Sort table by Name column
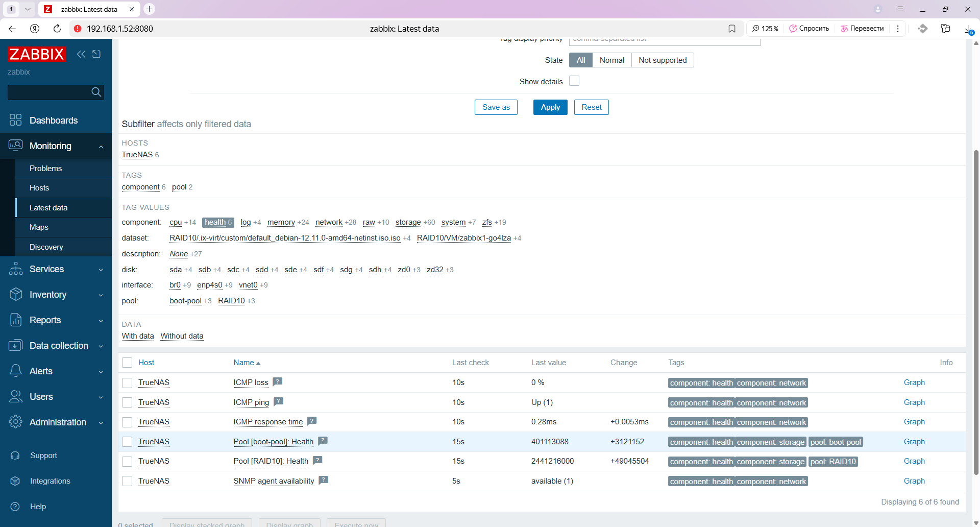980x527 pixels. [x=247, y=363]
